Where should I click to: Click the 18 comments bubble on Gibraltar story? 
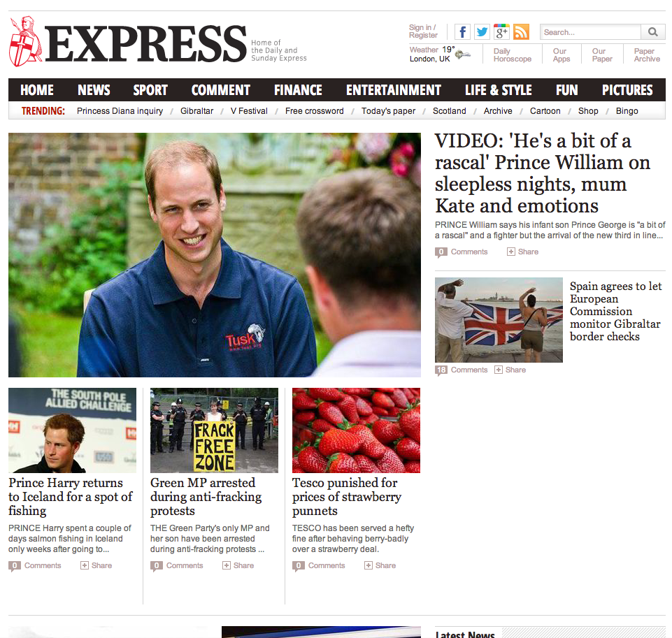[x=441, y=370]
